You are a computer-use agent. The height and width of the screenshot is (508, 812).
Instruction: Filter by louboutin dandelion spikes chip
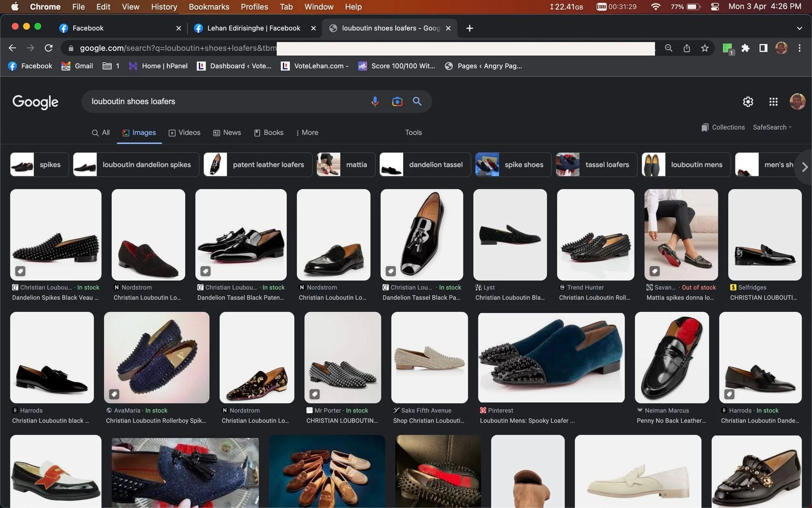(x=136, y=165)
